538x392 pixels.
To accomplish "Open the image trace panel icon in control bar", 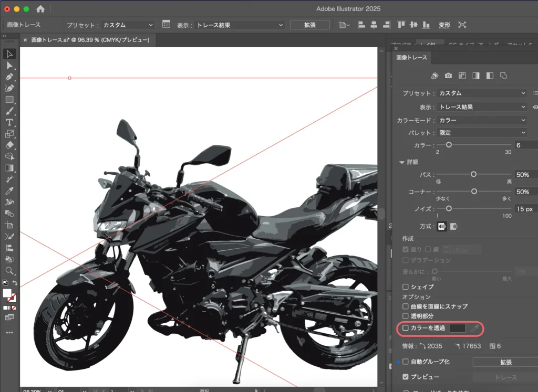I will tap(166, 25).
